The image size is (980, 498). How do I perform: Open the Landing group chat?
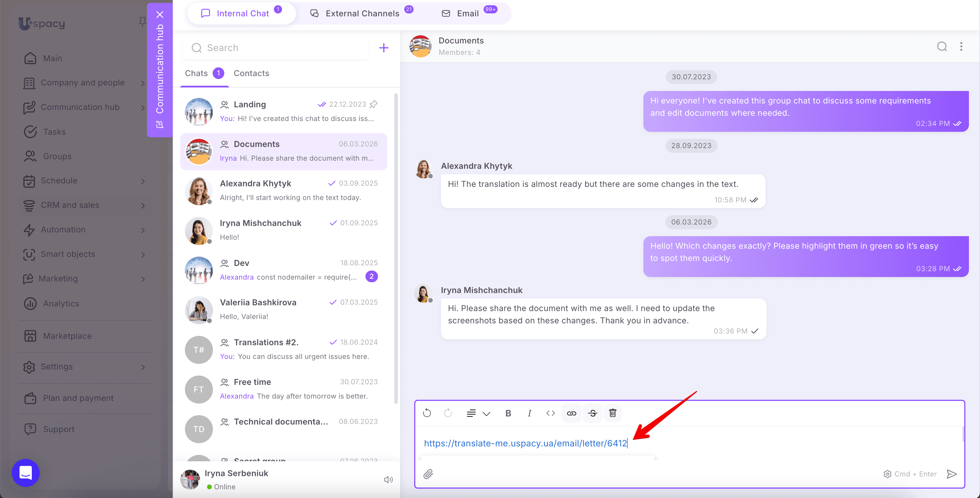point(284,111)
